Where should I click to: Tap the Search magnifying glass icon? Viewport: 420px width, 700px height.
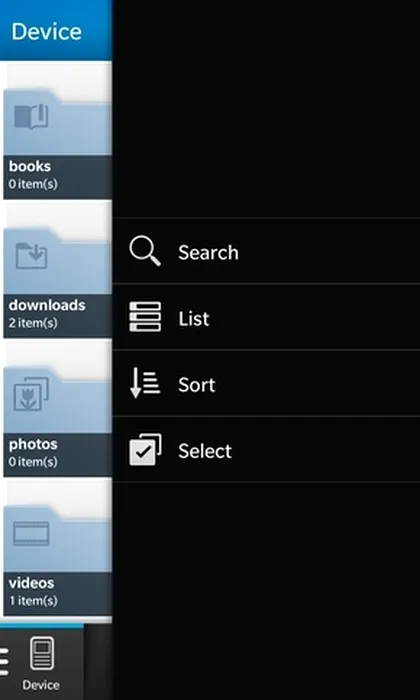click(x=145, y=251)
